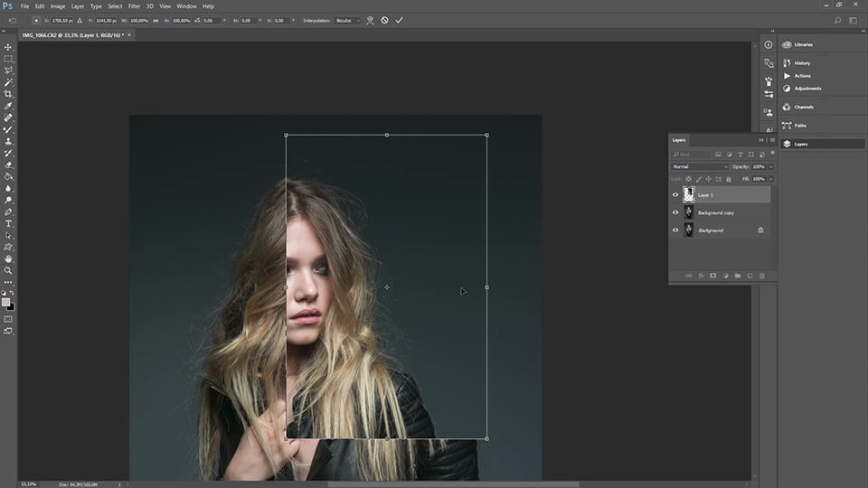Screen dimensions: 868x488
Task: Click the rotation angle input field
Action: [211, 21]
